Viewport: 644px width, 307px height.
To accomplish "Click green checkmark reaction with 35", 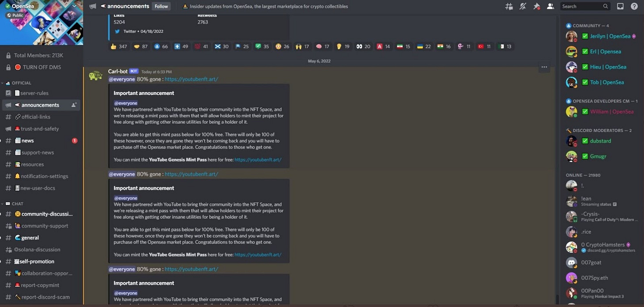I will point(262,47).
